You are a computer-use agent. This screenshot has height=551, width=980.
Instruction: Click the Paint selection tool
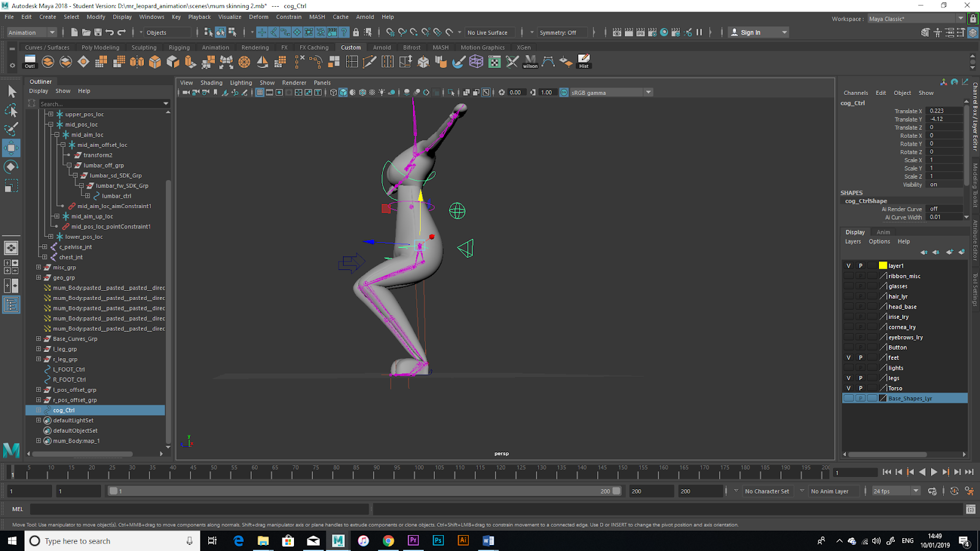tap(12, 129)
